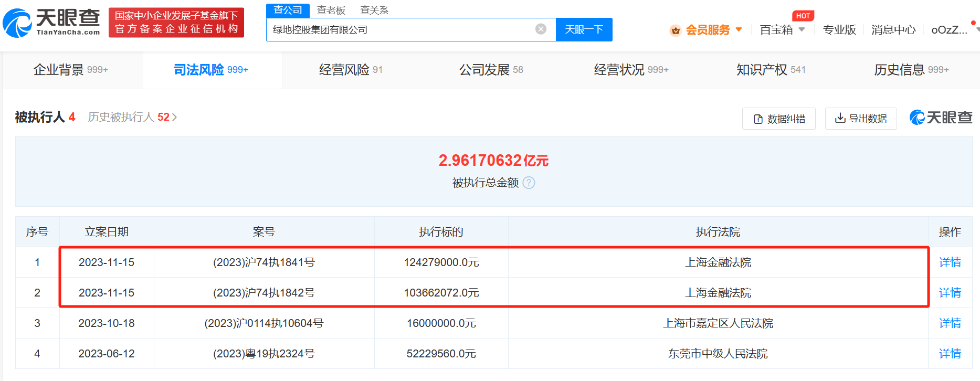Screen dimensions: 980x381
Task: Click 上海市嘉定区人民法院 court name
Action: (x=718, y=323)
